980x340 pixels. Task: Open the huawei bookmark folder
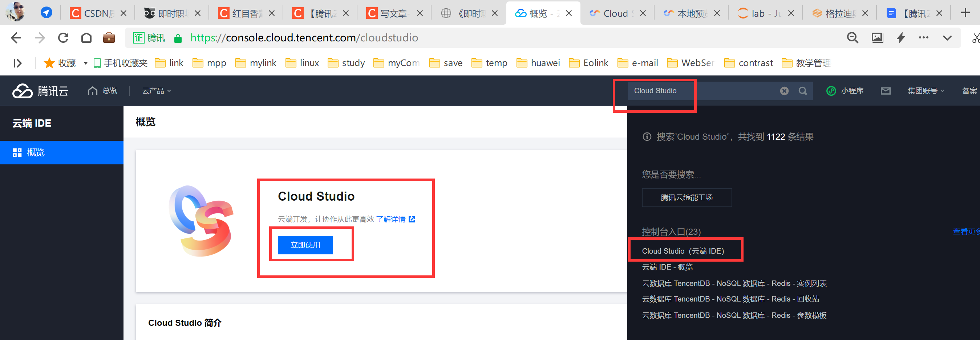[538, 63]
